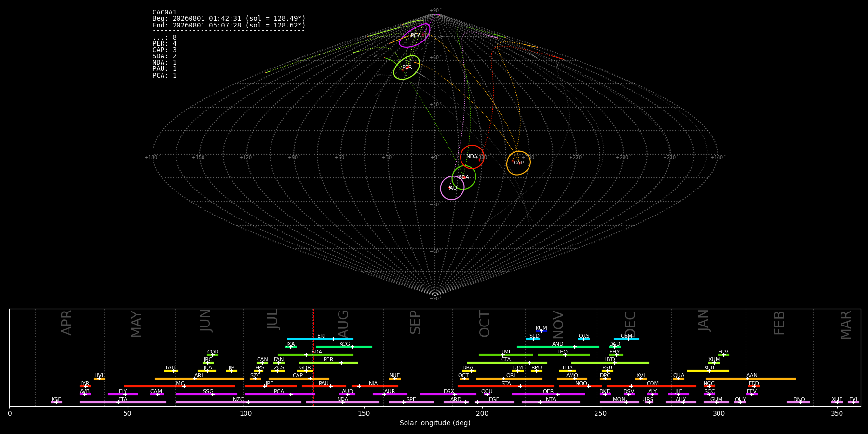Click the Solar longitude axis label
868x434 pixels.
click(435, 423)
